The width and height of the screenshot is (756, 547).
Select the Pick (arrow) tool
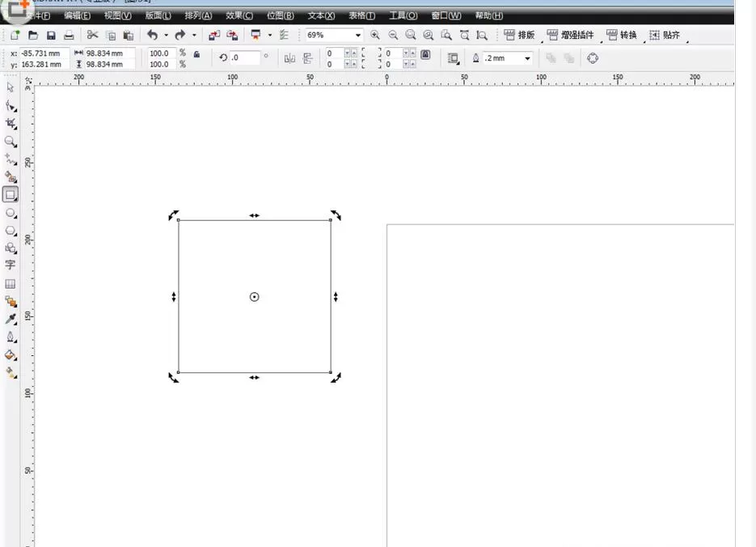[11, 87]
